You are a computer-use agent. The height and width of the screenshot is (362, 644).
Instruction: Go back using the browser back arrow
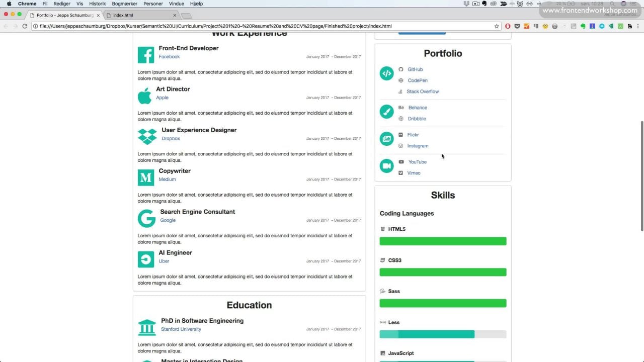[x=6, y=26]
